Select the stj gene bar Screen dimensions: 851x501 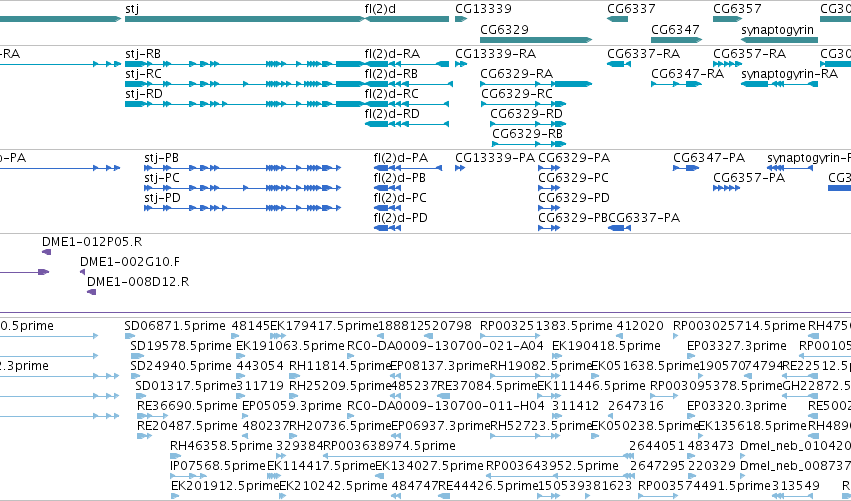click(x=244, y=19)
